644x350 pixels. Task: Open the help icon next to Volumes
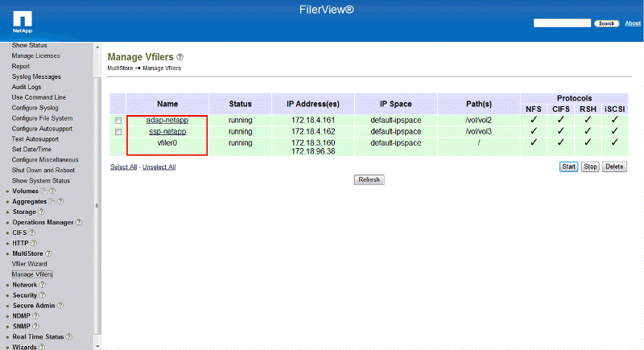point(52,191)
